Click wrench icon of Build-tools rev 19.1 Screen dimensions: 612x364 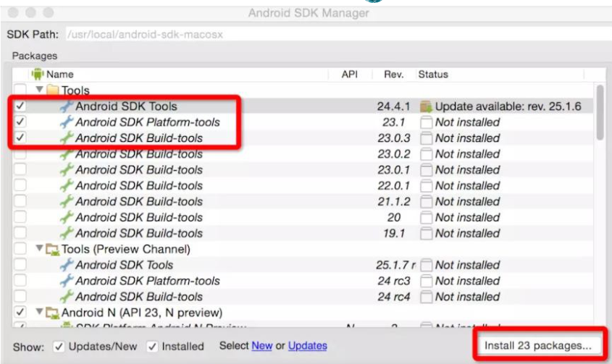click(x=67, y=233)
